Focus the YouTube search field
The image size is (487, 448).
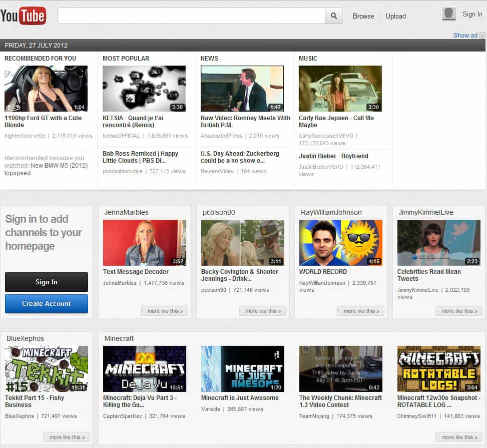(191, 16)
